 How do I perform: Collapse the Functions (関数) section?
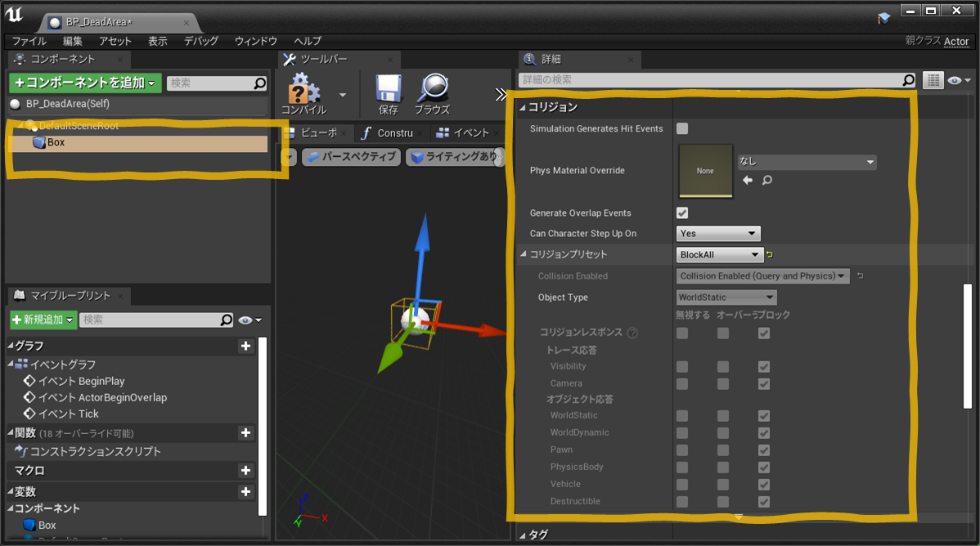point(11,432)
